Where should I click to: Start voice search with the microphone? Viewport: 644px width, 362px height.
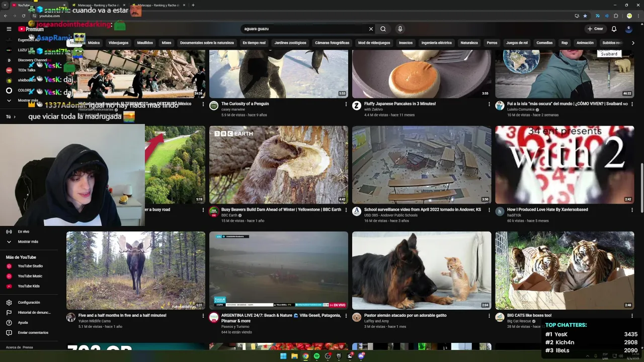pos(400,29)
